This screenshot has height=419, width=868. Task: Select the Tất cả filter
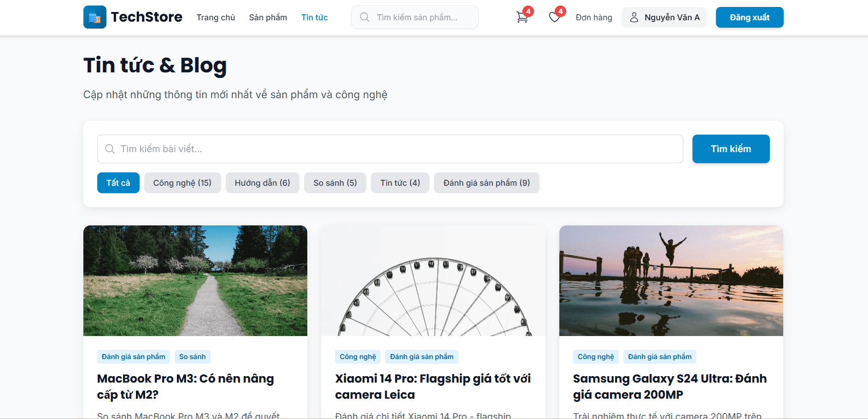click(x=118, y=183)
